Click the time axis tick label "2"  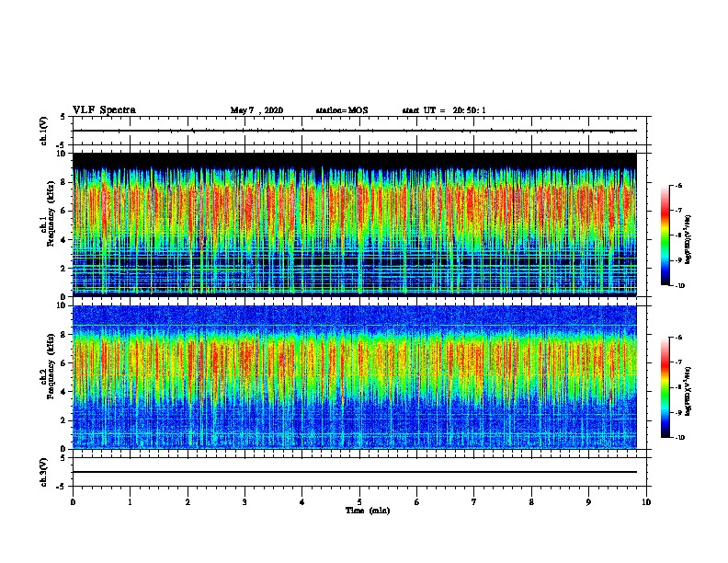pyautogui.click(x=188, y=502)
